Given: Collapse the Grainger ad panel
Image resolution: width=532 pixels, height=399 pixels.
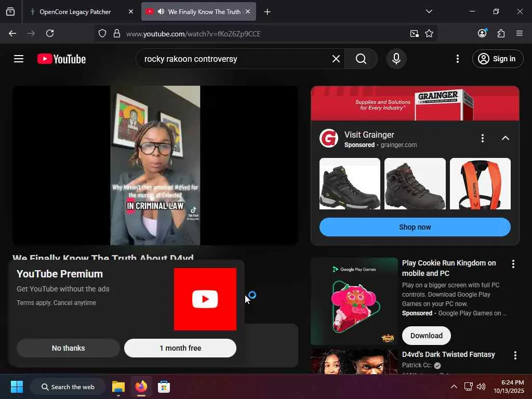Looking at the screenshot, I should (505, 138).
